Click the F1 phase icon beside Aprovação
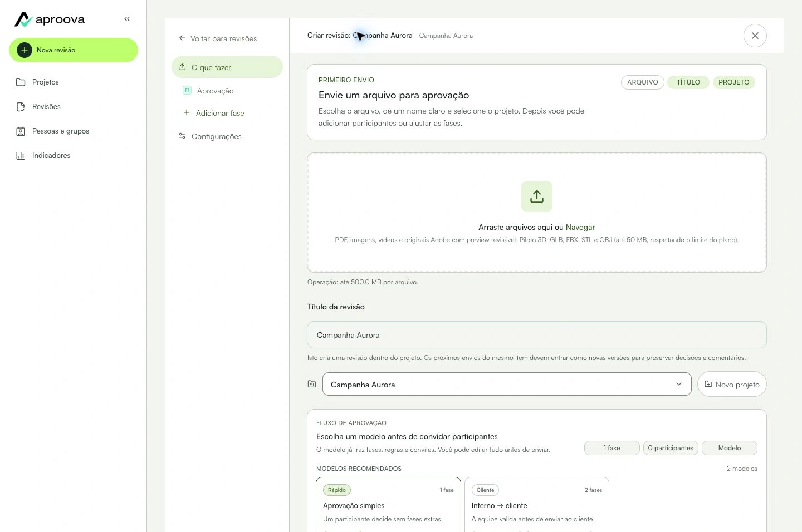 point(187,90)
